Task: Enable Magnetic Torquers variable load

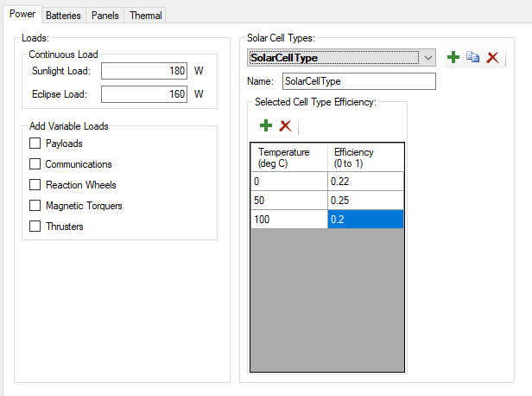Action: (x=35, y=206)
